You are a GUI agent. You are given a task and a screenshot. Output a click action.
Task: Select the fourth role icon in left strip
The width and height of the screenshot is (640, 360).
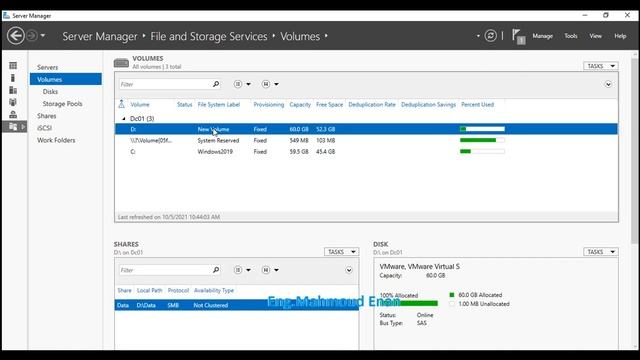pos(13,102)
